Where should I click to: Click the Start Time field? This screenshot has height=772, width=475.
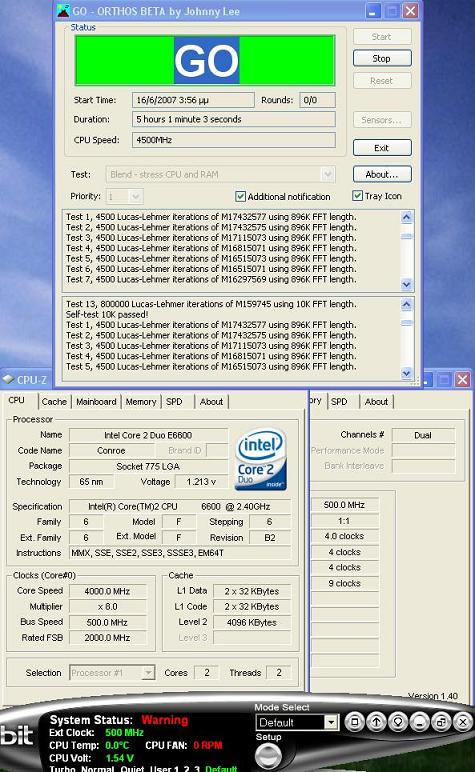(x=193, y=100)
